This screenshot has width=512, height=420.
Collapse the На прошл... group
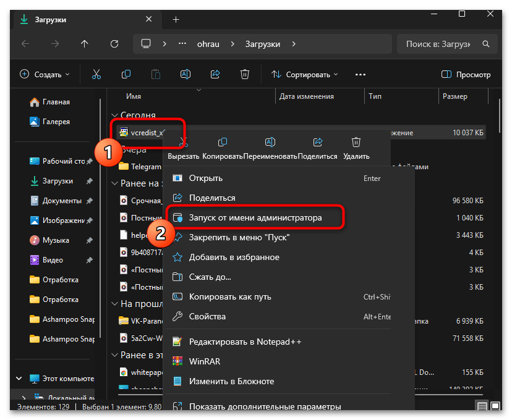[114, 304]
